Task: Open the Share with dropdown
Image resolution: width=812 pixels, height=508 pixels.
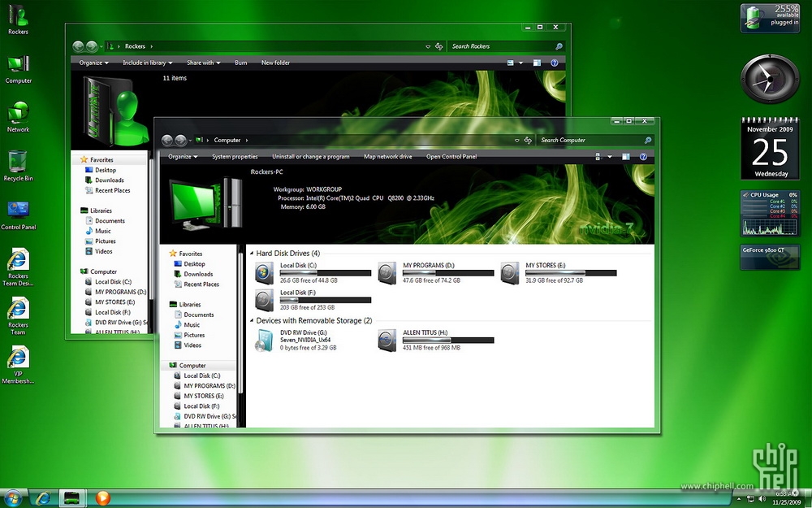Action: [x=204, y=63]
